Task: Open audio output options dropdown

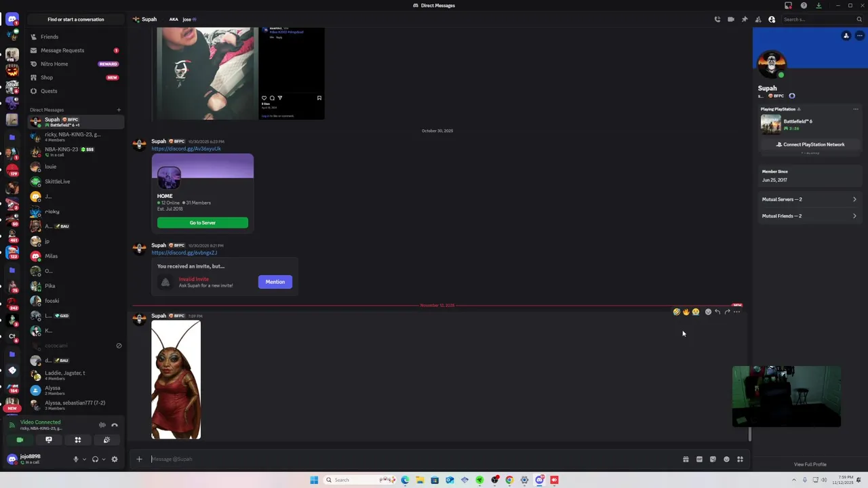Action: click(x=104, y=459)
